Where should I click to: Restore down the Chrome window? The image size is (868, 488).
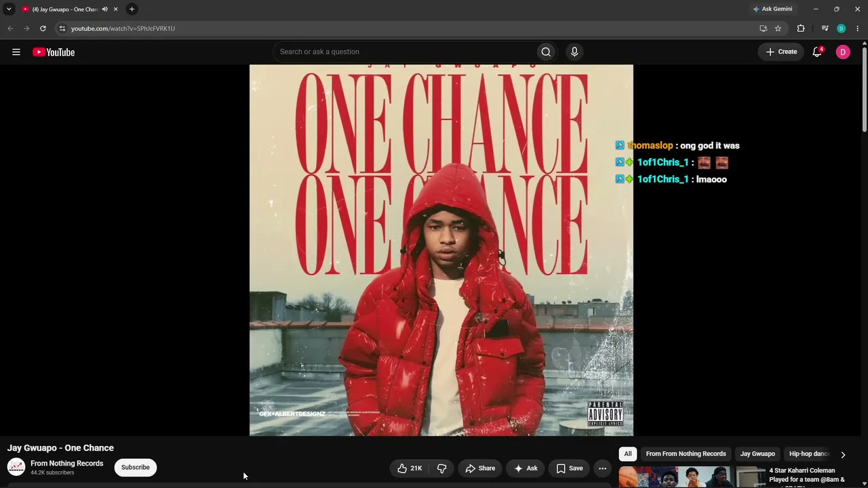pos(836,9)
